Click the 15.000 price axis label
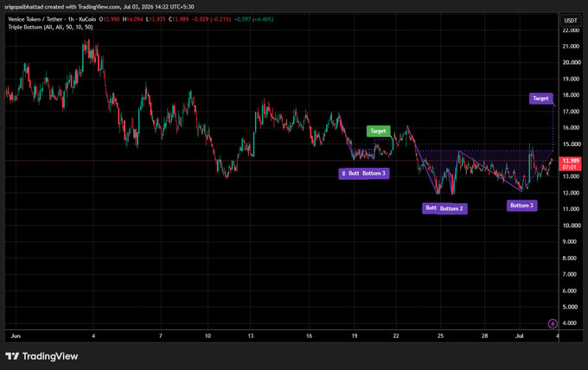The height and width of the screenshot is (370, 588). pyautogui.click(x=572, y=144)
